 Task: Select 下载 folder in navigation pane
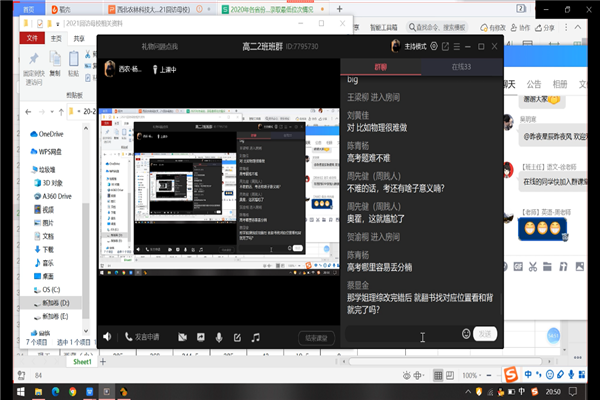tap(44, 250)
